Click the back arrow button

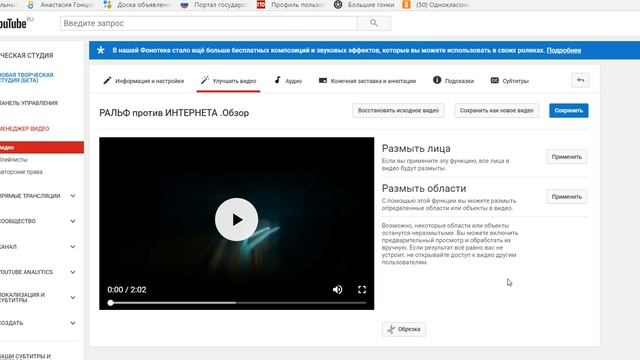(x=580, y=80)
